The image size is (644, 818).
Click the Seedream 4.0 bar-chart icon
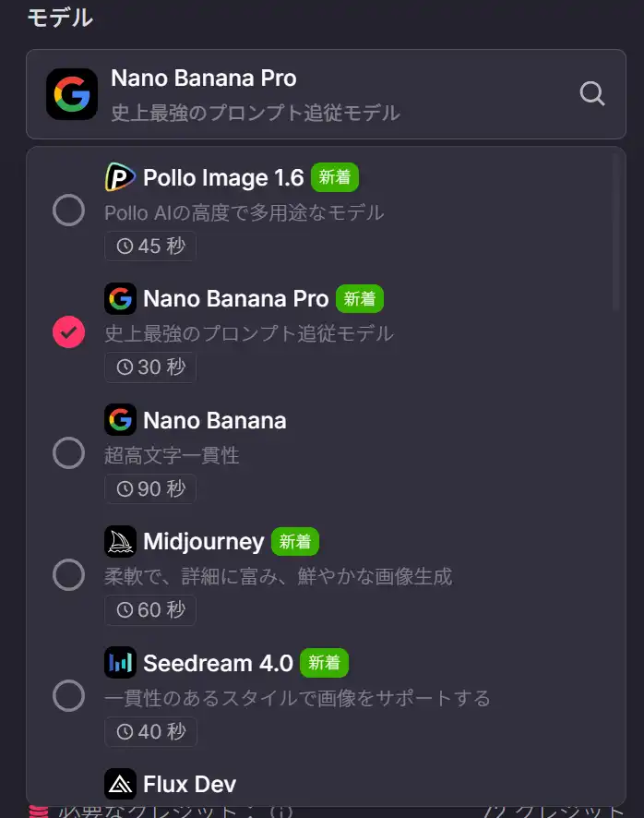tap(120, 663)
